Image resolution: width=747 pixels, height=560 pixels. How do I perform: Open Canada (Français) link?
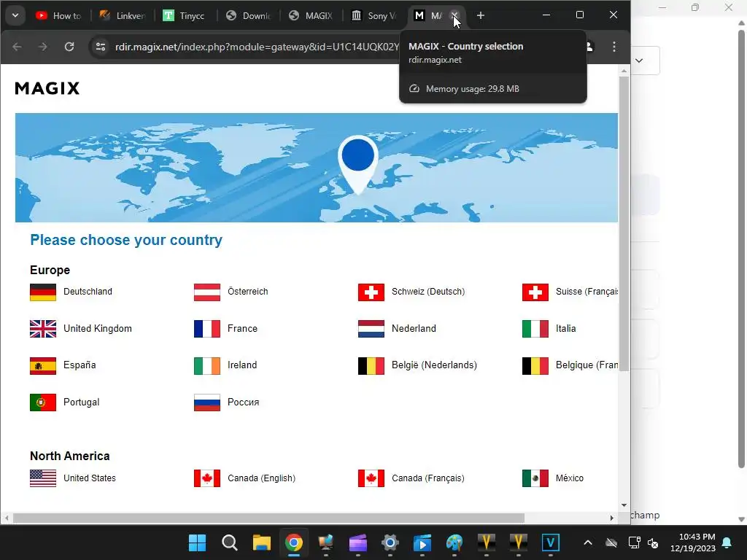click(x=427, y=478)
